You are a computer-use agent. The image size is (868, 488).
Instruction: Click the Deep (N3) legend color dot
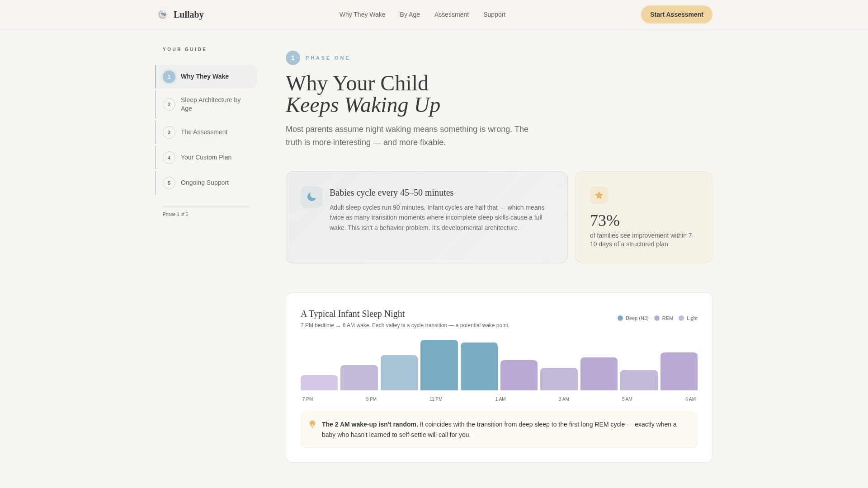coord(620,318)
